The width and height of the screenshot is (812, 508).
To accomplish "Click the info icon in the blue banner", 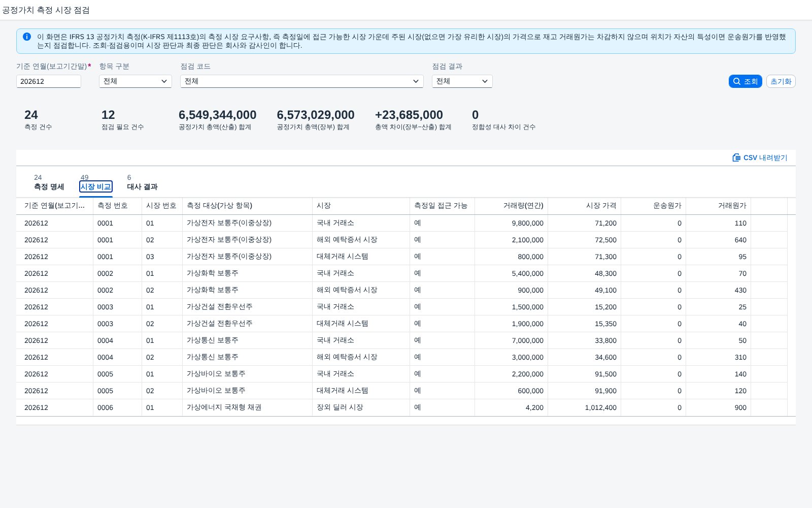I will 27,37.
